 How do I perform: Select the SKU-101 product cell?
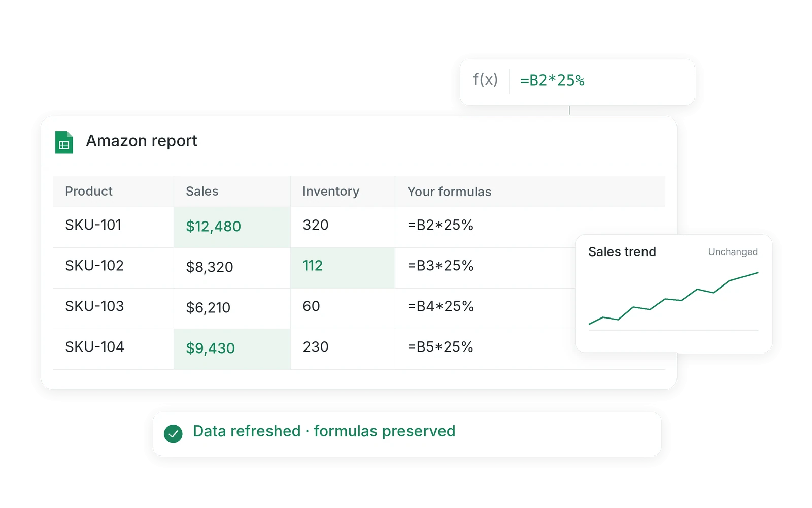tap(113, 227)
